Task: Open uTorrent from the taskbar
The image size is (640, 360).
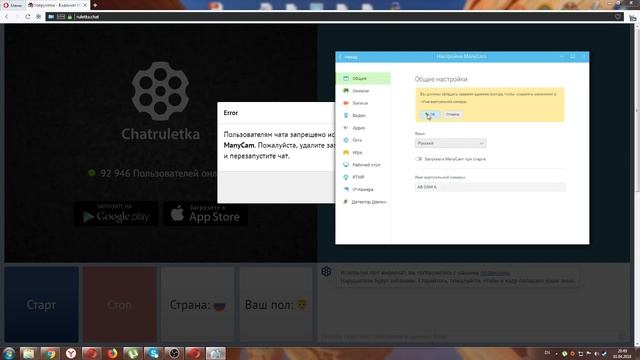Action: tap(133, 353)
